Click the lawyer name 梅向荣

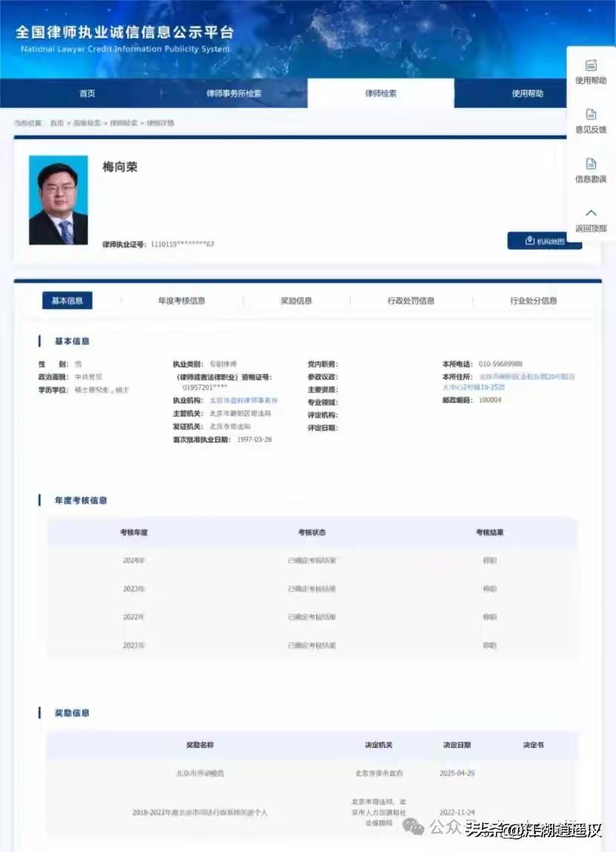[120, 167]
